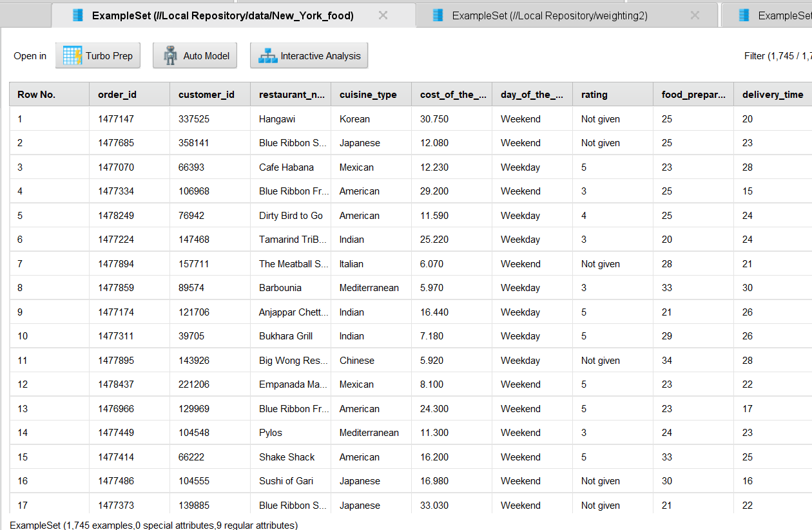
Task: Select row number 8 cell
Action: coord(50,288)
